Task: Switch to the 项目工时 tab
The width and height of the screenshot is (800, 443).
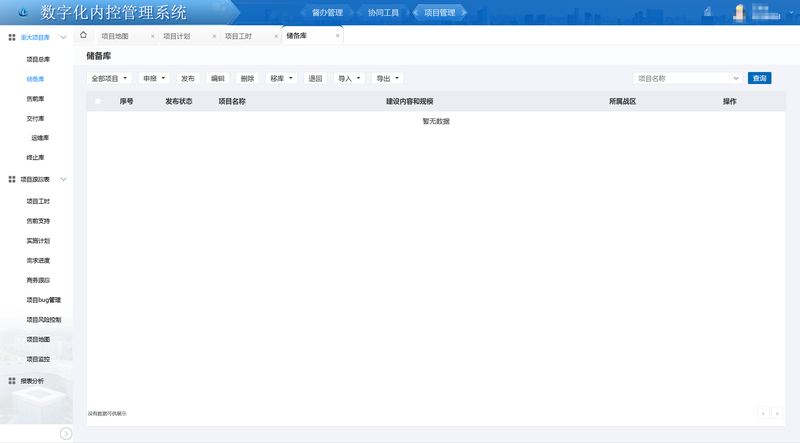Action: click(x=238, y=36)
